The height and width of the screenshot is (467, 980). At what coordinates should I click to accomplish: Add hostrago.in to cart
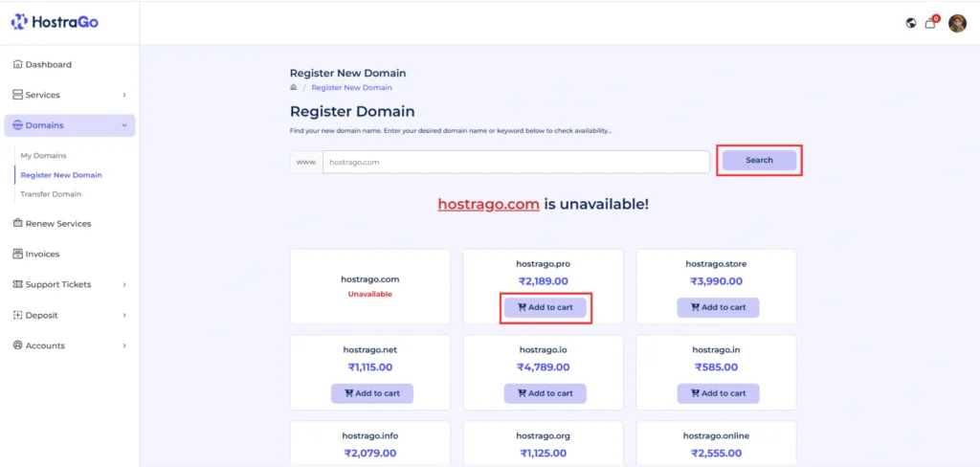coord(718,393)
